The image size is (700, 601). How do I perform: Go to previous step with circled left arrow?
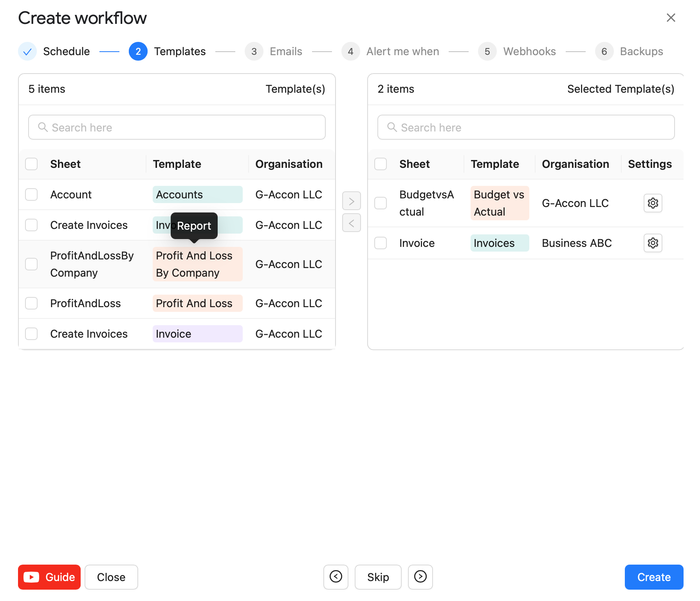336,577
